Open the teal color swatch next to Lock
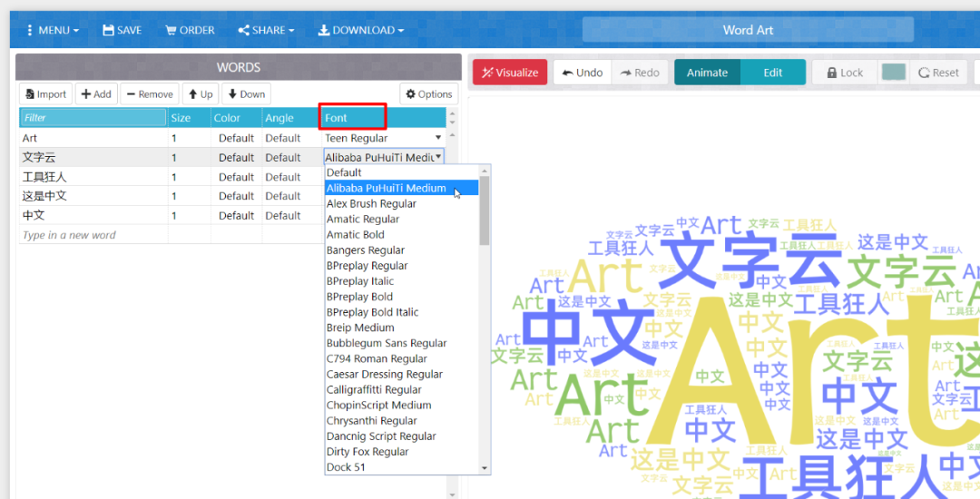Image resolution: width=980 pixels, height=499 pixels. point(894,73)
